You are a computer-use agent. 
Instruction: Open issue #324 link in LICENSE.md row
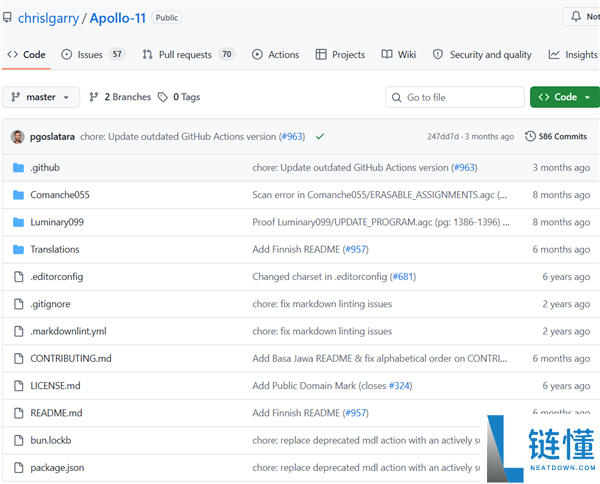(x=399, y=386)
